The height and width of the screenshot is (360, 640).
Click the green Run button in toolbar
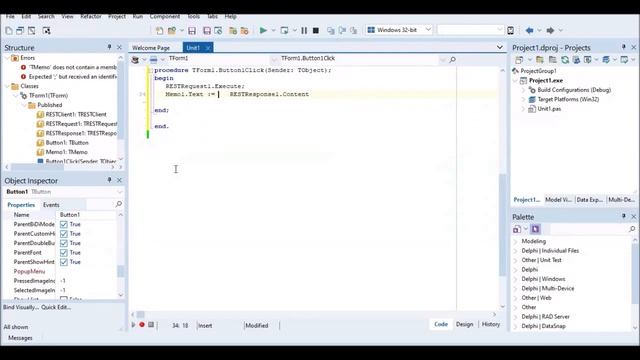click(x=263, y=31)
